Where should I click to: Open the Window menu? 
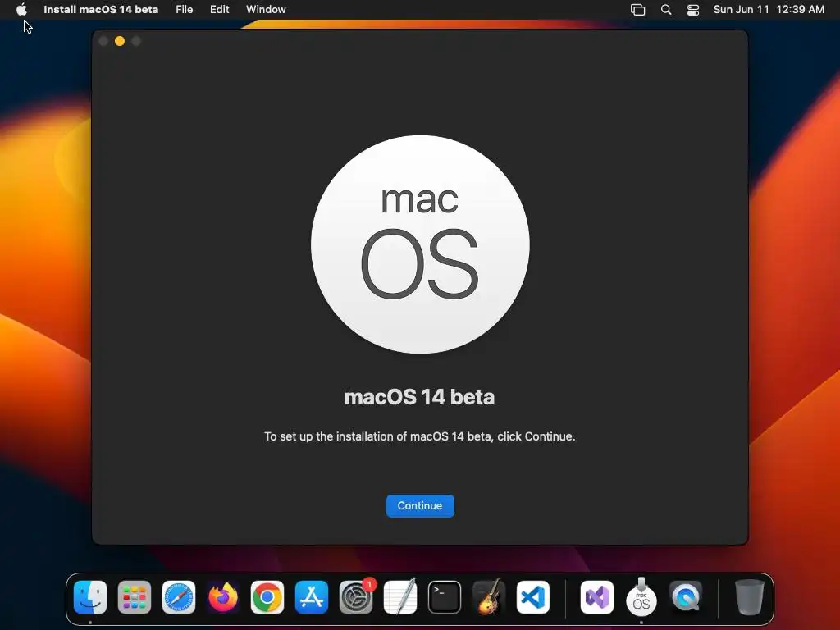(x=266, y=10)
